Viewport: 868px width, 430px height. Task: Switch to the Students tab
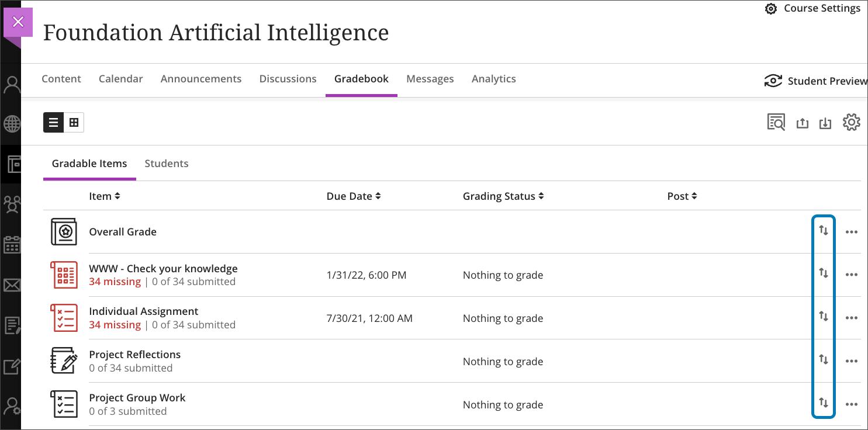click(x=167, y=164)
